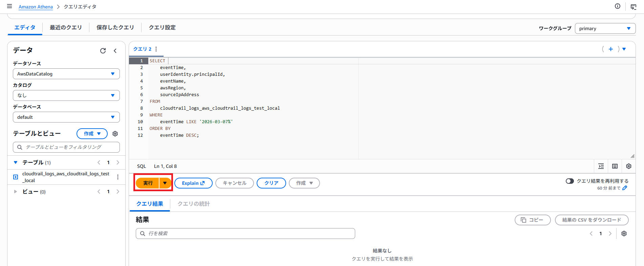This screenshot has width=644, height=266.
Task: Open keyboard shortcuts icon in editor
Action: (x=615, y=166)
